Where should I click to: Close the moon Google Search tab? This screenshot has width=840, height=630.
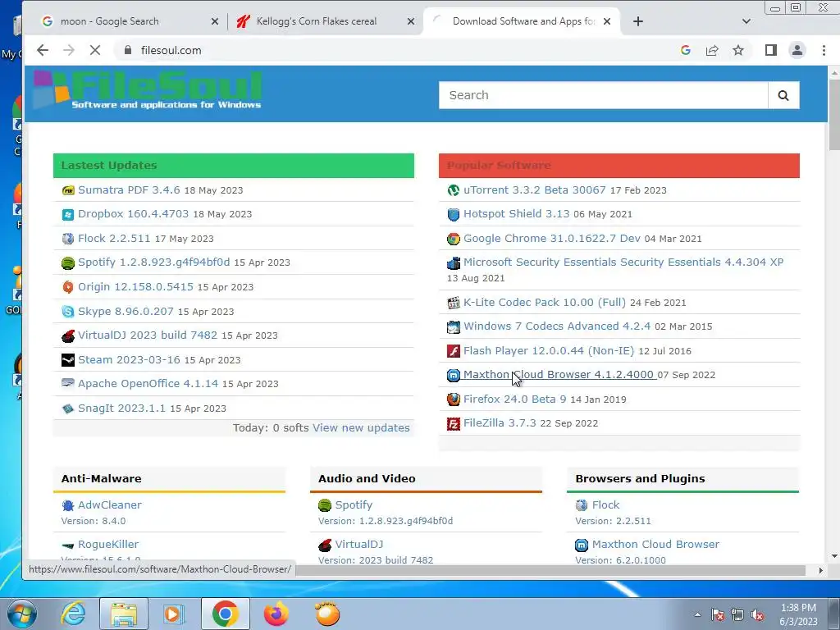214,21
